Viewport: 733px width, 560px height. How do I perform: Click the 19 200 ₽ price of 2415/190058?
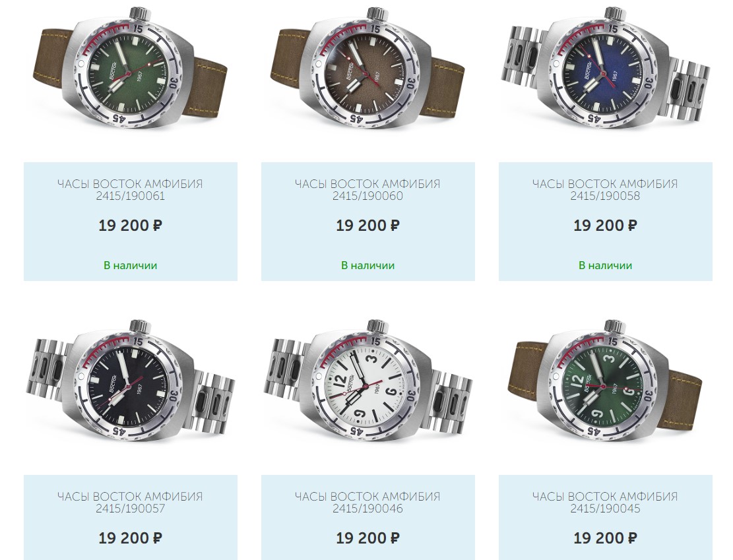[606, 226]
